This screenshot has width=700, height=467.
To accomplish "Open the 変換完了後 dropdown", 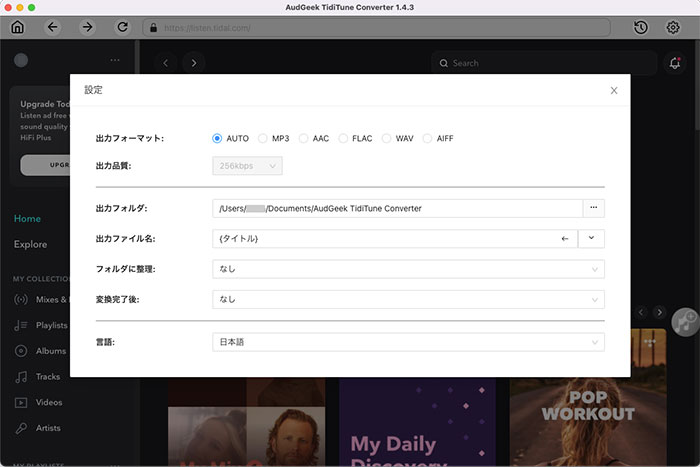I will point(408,300).
